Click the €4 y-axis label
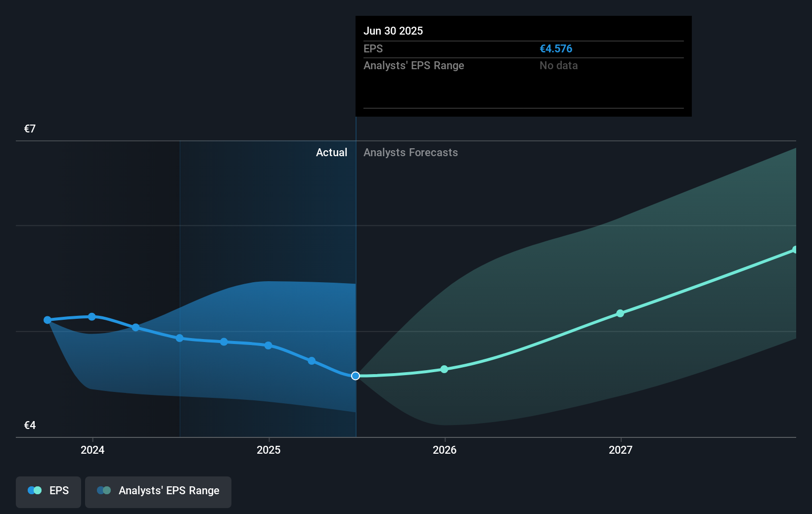812x514 pixels. [x=30, y=426]
